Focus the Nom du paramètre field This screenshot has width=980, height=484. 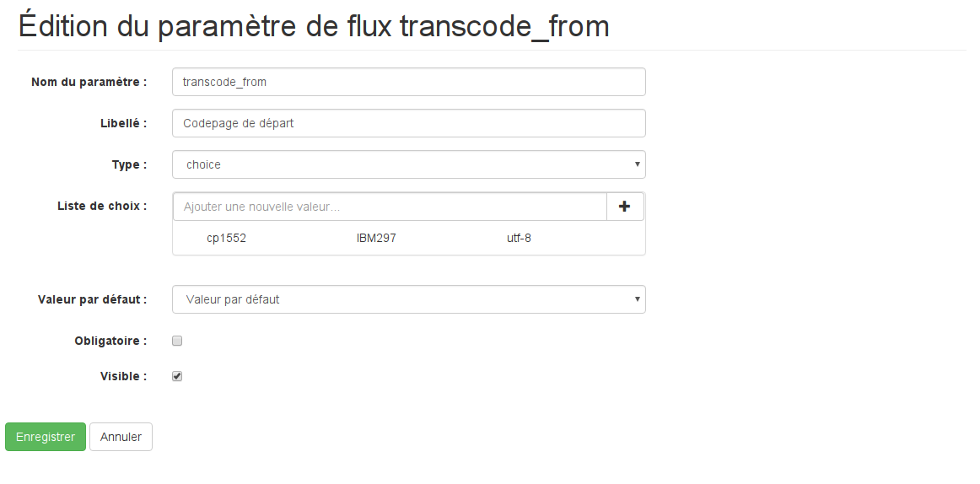tap(409, 82)
